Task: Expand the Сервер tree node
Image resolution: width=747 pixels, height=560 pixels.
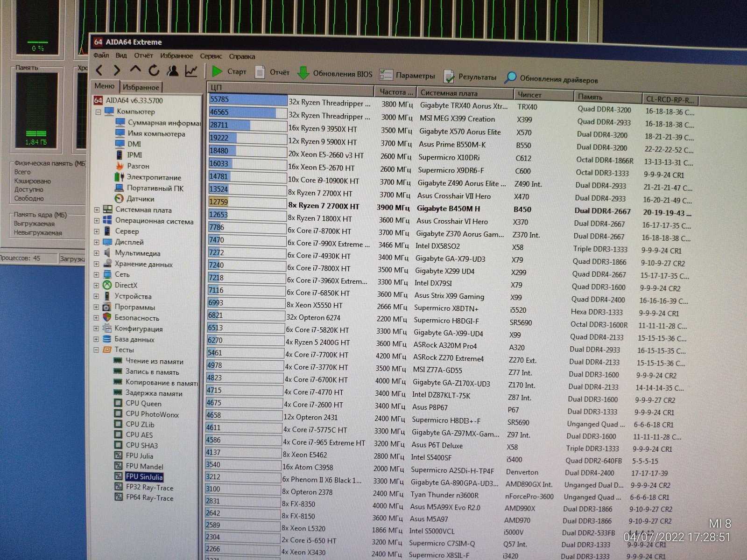Action: (97, 231)
